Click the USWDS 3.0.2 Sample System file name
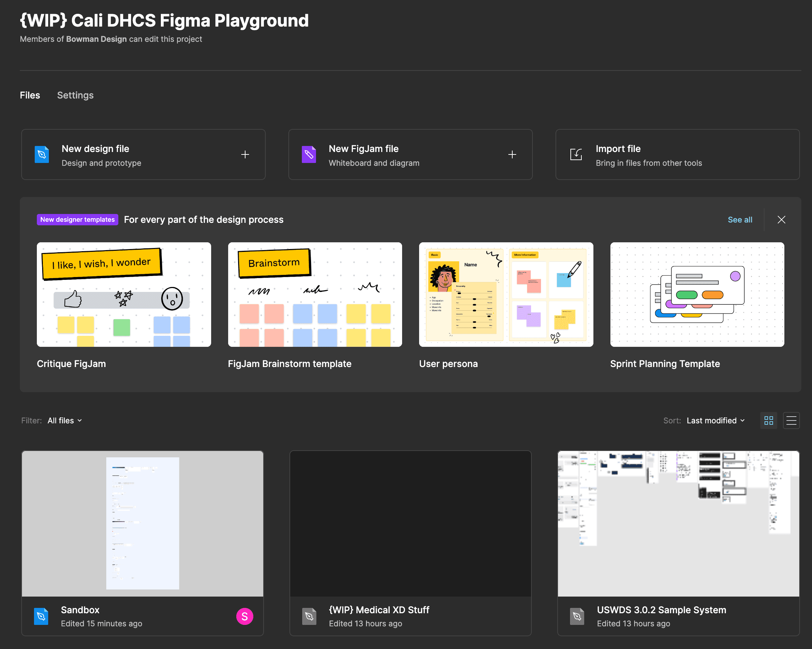Image resolution: width=812 pixels, height=649 pixels. (661, 610)
